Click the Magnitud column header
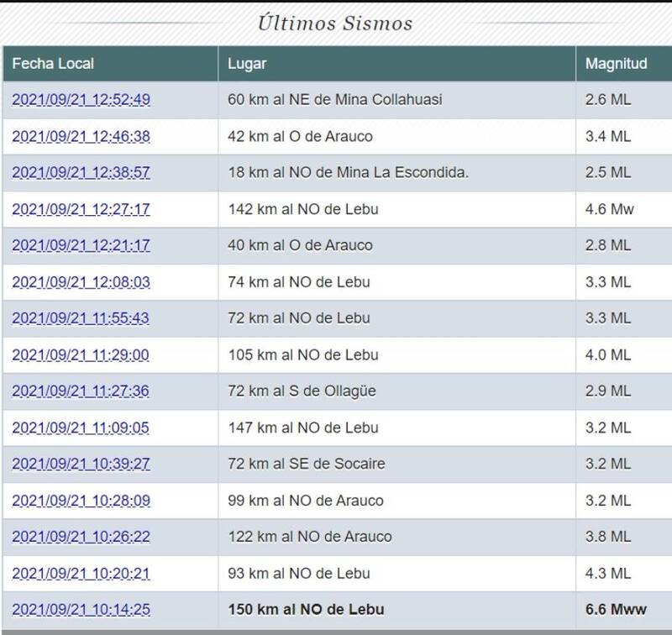This screenshot has height=635, width=672. (617, 63)
